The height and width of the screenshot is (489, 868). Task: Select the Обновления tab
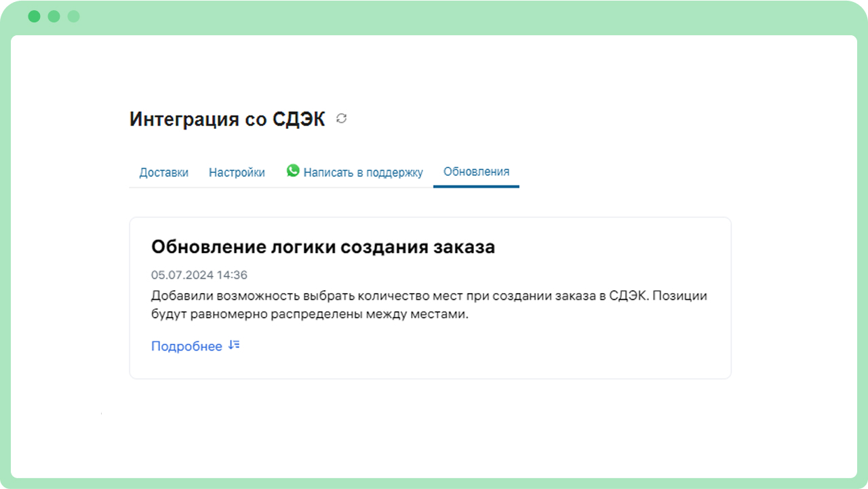(476, 172)
